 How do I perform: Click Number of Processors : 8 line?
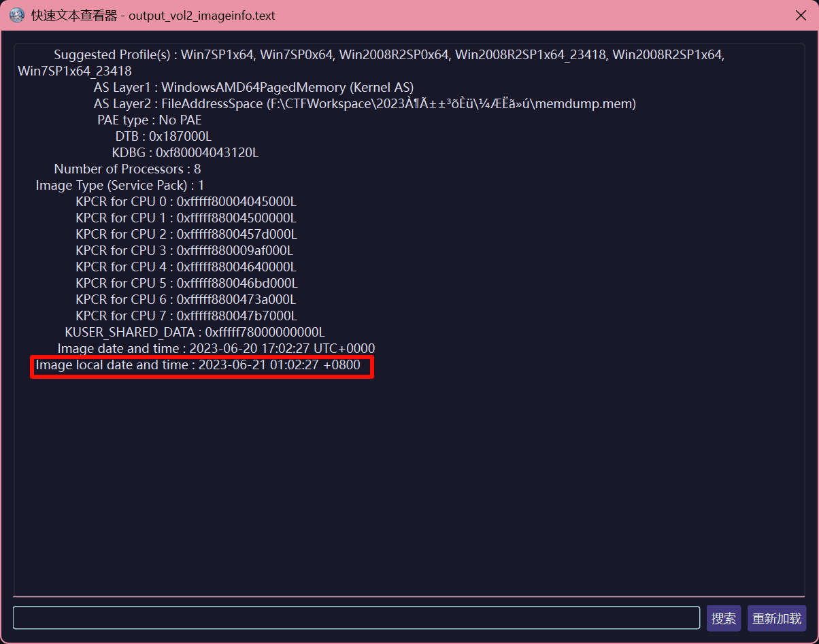click(x=127, y=169)
